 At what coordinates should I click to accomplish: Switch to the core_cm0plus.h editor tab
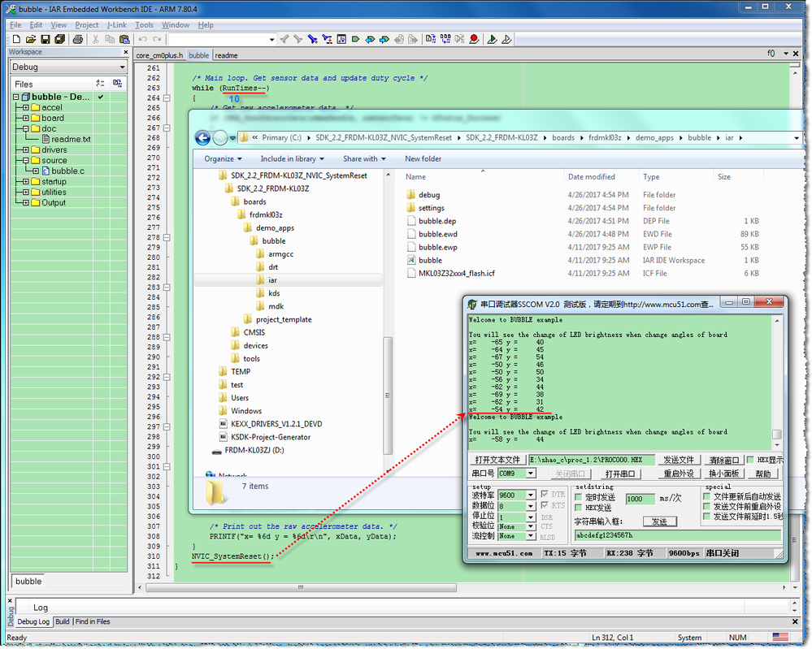[x=159, y=55]
